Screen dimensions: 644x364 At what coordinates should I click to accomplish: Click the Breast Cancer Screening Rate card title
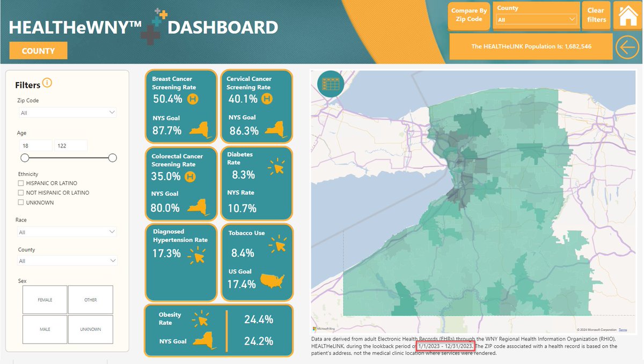point(174,83)
